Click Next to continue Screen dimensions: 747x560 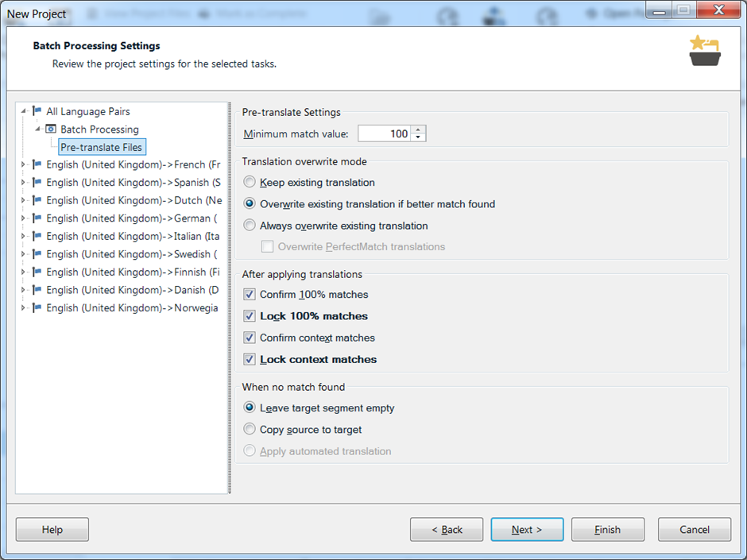(x=527, y=530)
